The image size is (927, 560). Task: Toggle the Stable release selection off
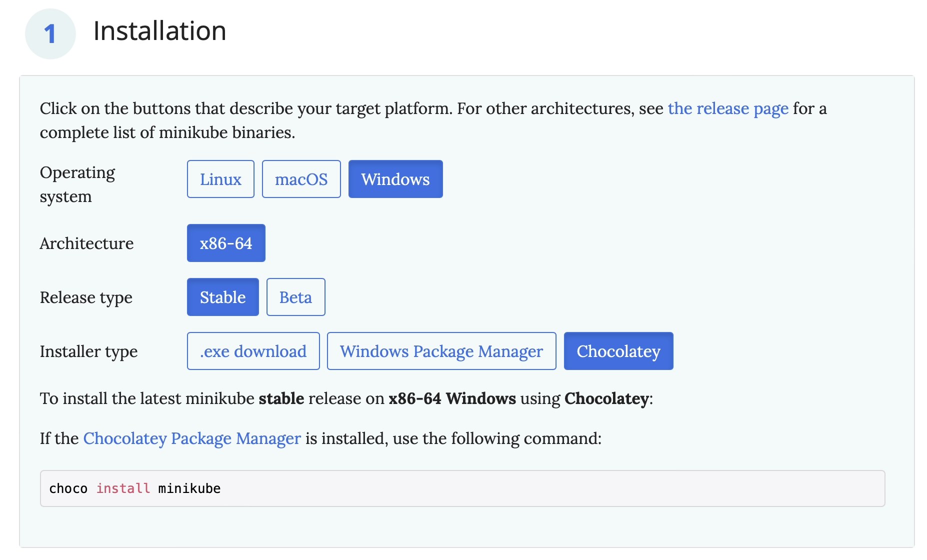222,296
